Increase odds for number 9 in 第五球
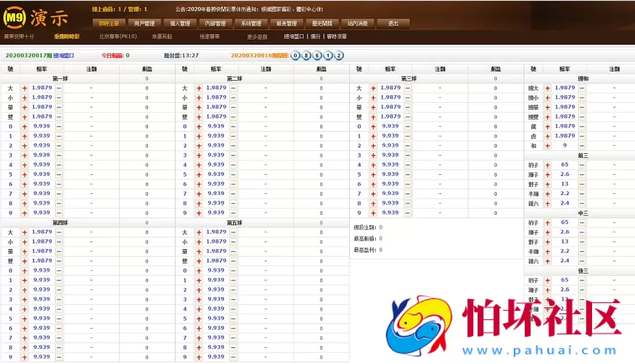The image size is (635, 364). click(198, 357)
